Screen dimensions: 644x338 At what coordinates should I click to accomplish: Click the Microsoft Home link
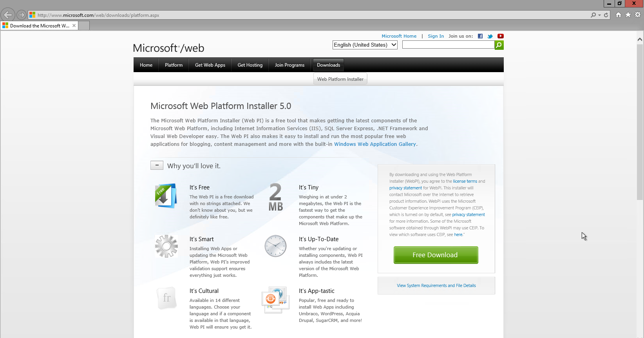399,36
